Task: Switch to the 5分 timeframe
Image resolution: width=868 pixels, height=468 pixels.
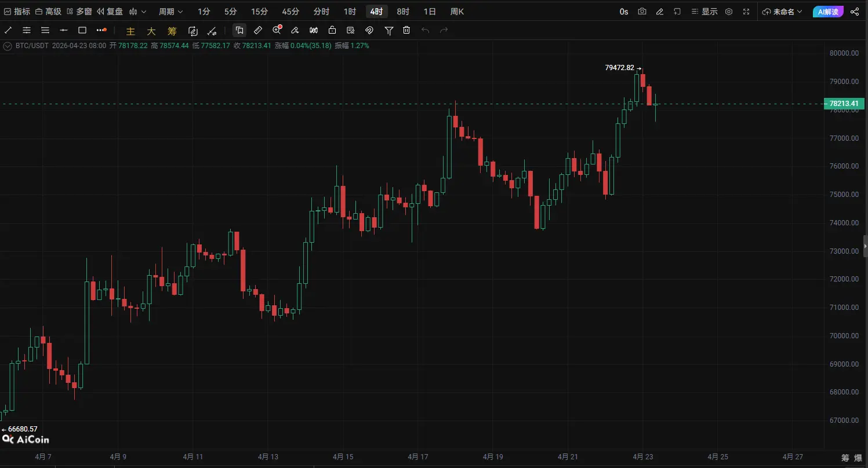Action: click(231, 12)
